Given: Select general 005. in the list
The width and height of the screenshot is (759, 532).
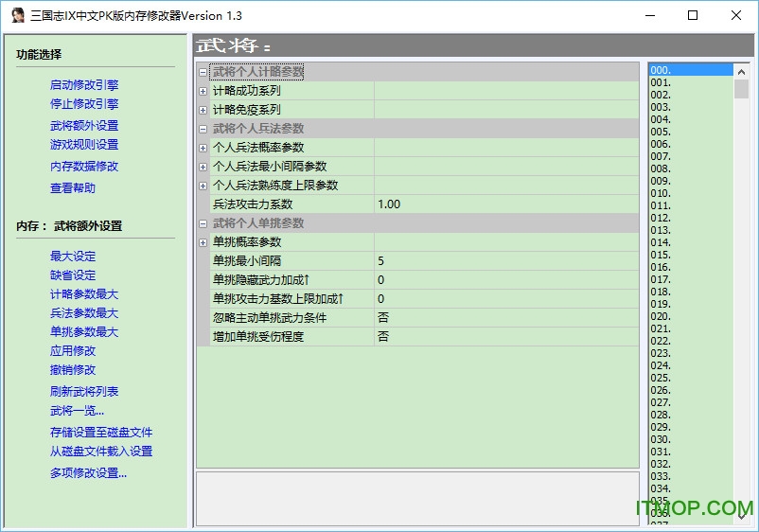Looking at the screenshot, I should coord(691,132).
